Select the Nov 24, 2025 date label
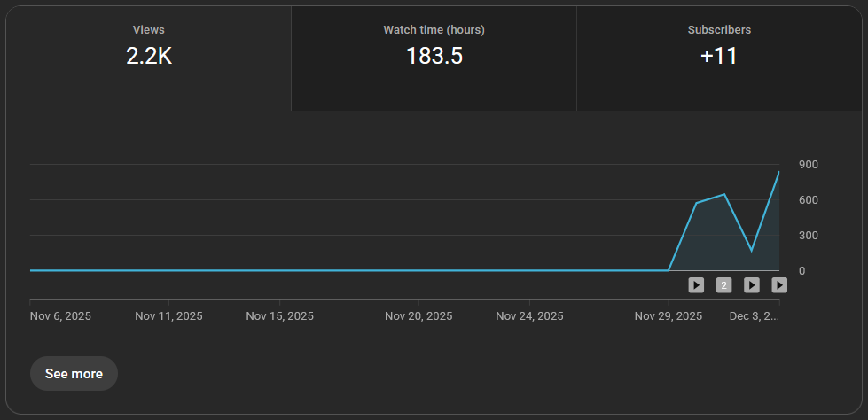868x420 pixels. (529, 316)
